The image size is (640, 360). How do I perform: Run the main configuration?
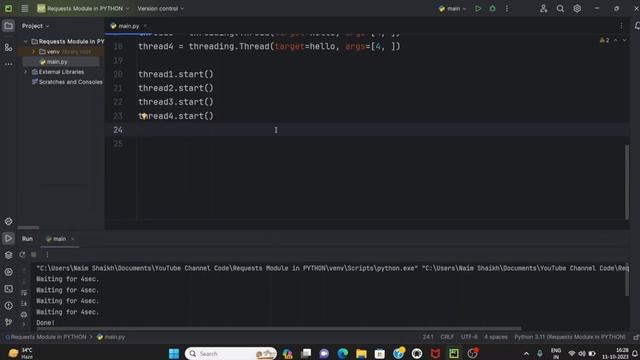(478, 8)
